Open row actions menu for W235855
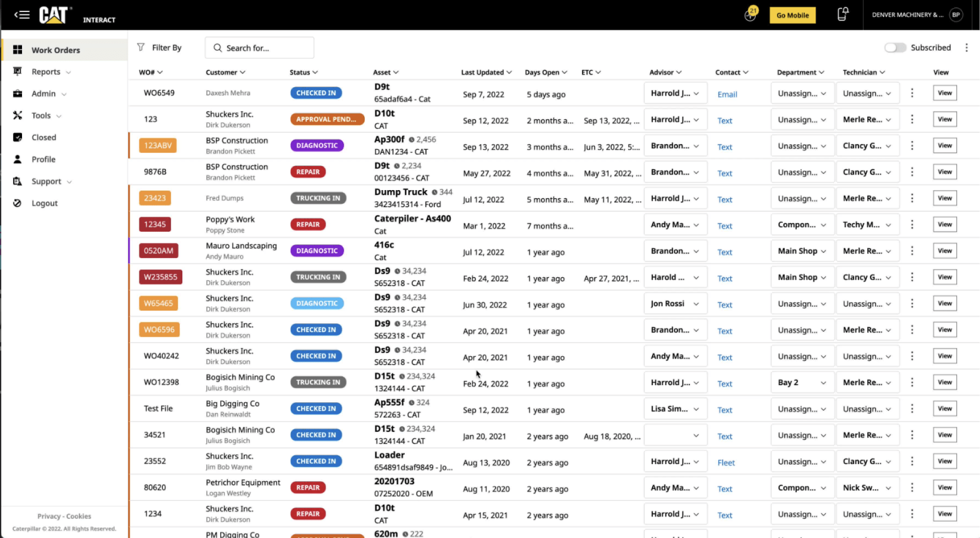 pyautogui.click(x=912, y=277)
